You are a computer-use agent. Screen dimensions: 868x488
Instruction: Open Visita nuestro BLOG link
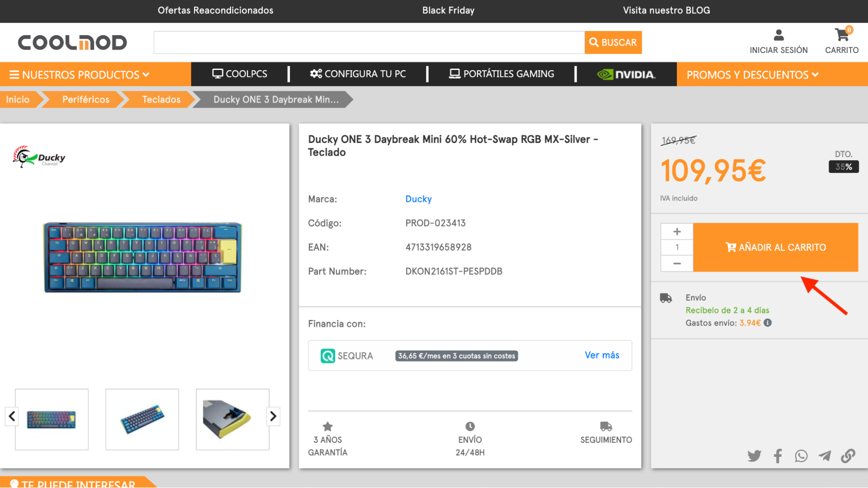(667, 10)
